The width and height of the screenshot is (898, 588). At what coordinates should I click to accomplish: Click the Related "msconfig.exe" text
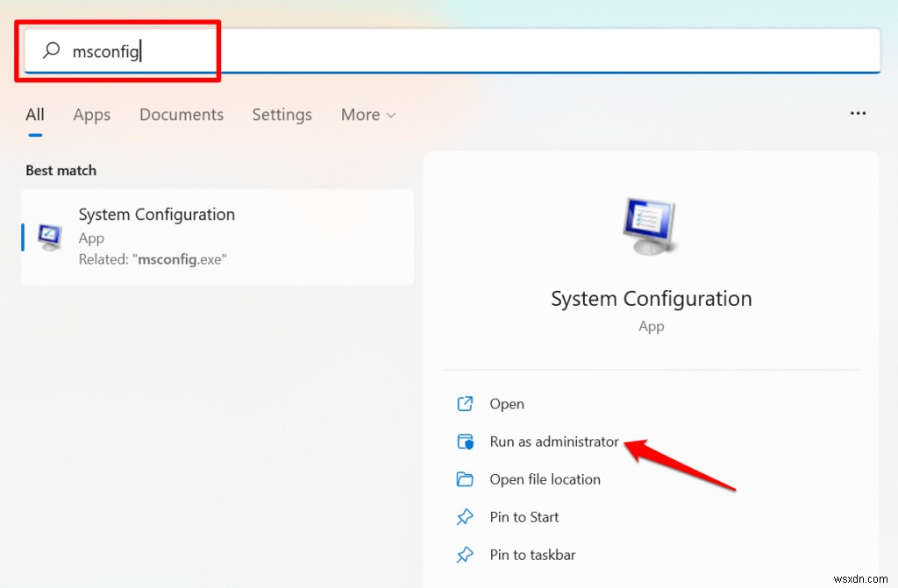pos(153,259)
